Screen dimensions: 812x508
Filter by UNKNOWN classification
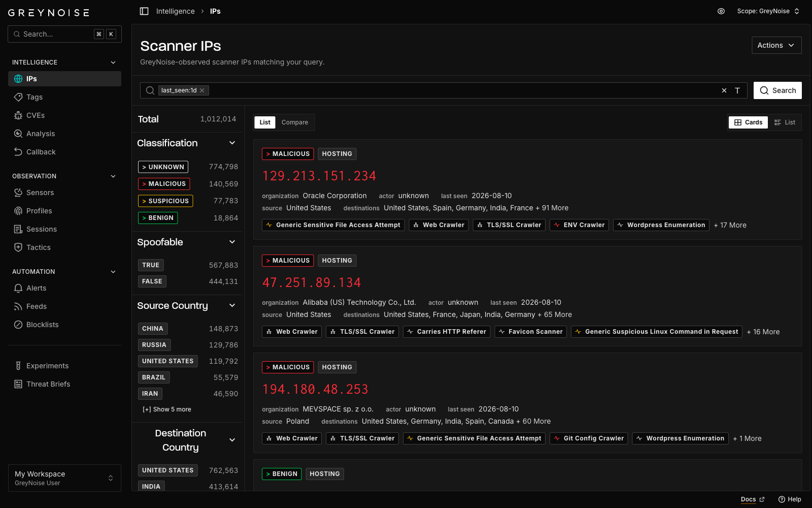tap(163, 167)
